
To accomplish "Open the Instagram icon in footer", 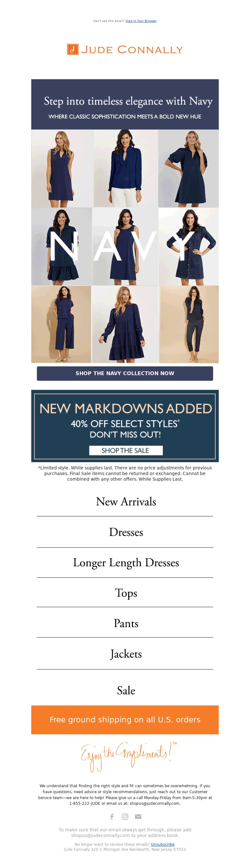I will pos(125,816).
